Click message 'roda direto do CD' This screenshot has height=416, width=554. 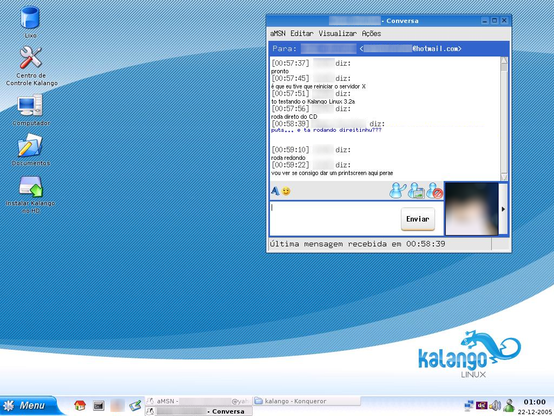(294, 117)
